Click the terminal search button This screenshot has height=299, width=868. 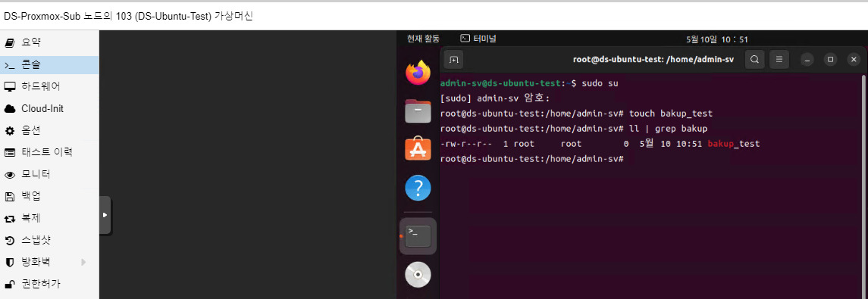pos(754,59)
